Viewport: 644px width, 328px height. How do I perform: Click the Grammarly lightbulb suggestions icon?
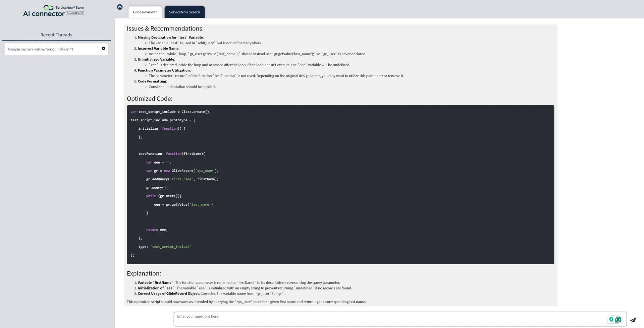(611, 320)
